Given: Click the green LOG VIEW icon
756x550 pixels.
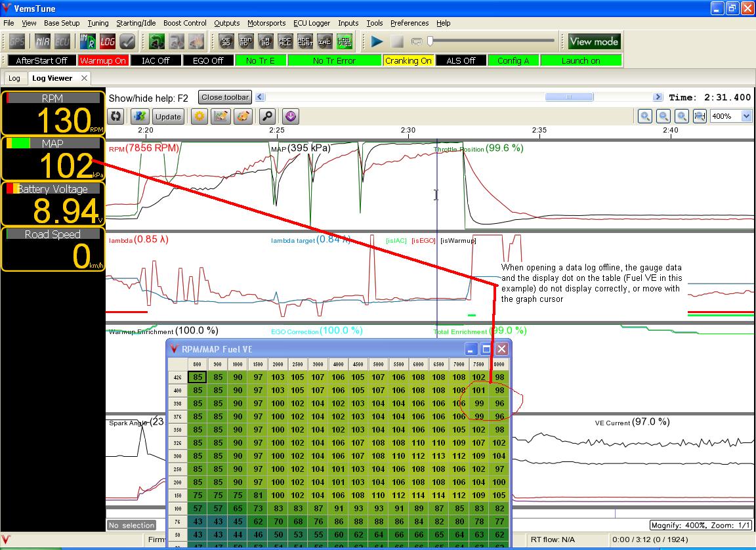Looking at the screenshot, I should click(345, 41).
